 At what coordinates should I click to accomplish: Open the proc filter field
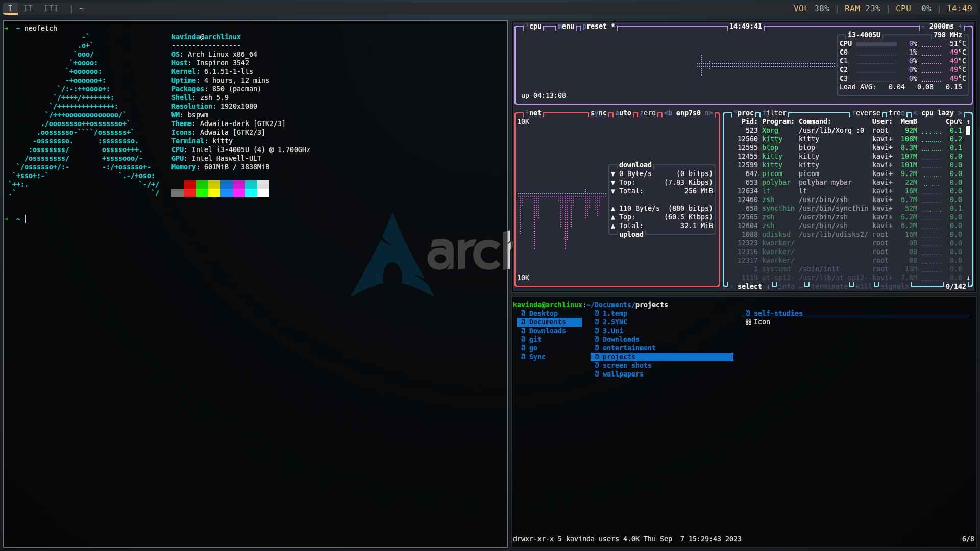[774, 113]
